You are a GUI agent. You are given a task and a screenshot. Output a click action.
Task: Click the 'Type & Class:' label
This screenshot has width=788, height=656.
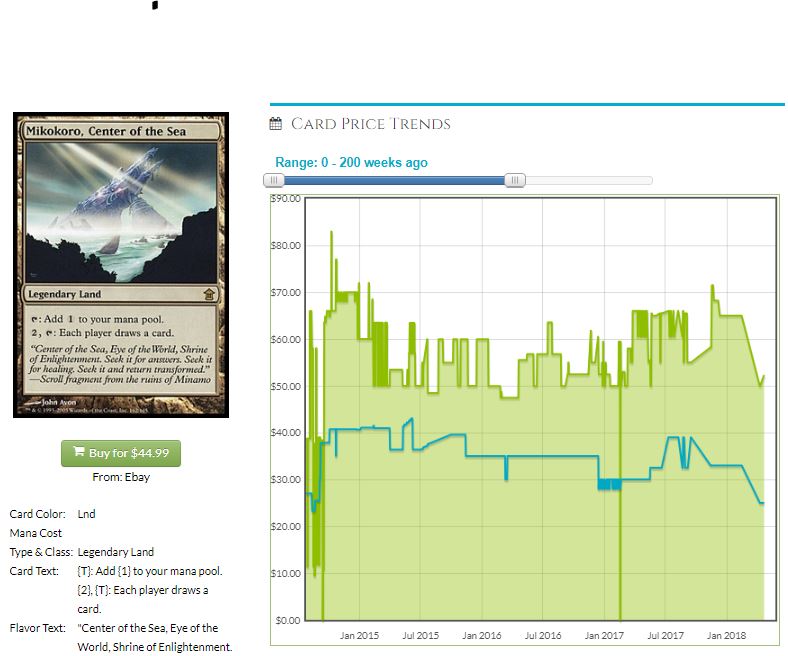pos(41,552)
